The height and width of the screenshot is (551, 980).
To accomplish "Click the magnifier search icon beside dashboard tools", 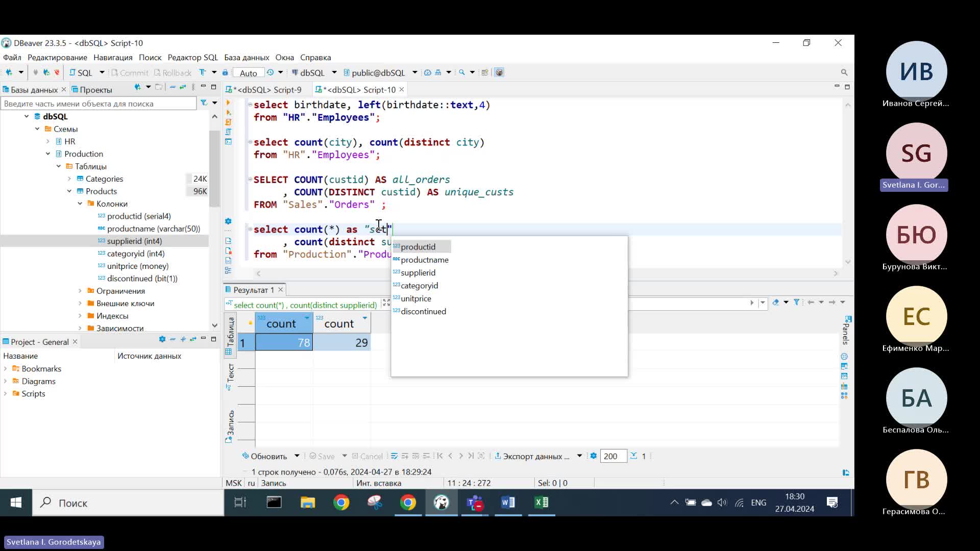I will [461, 72].
